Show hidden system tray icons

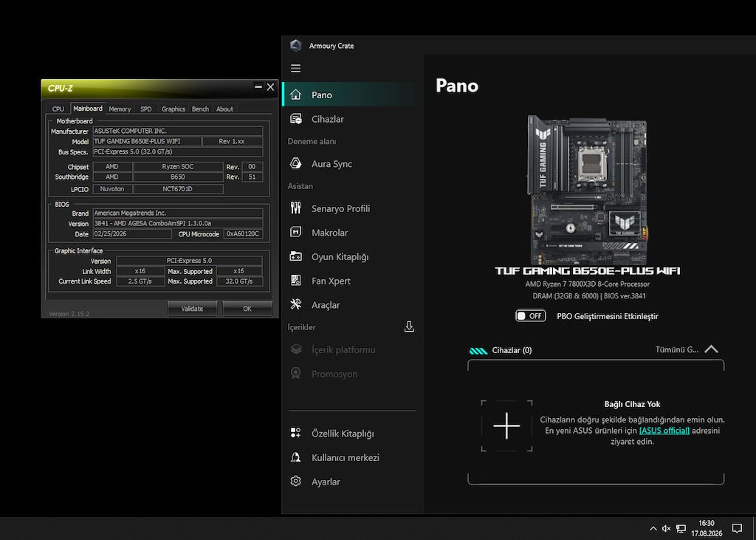coord(653,528)
